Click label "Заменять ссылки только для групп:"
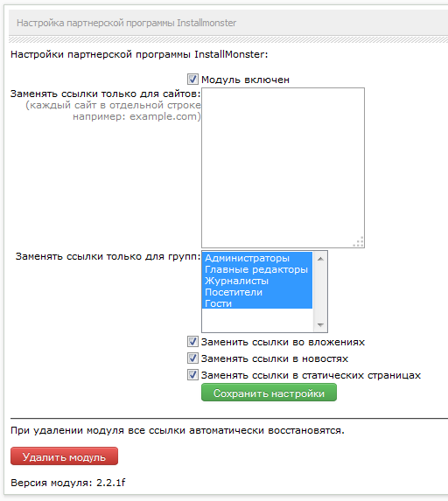Viewport: 448px width, 501px height. pos(108,256)
